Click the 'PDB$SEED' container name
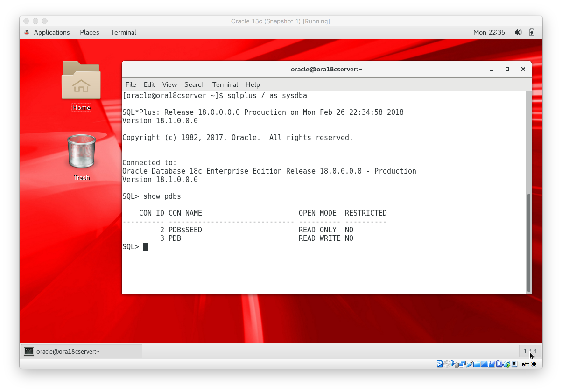 185,230
